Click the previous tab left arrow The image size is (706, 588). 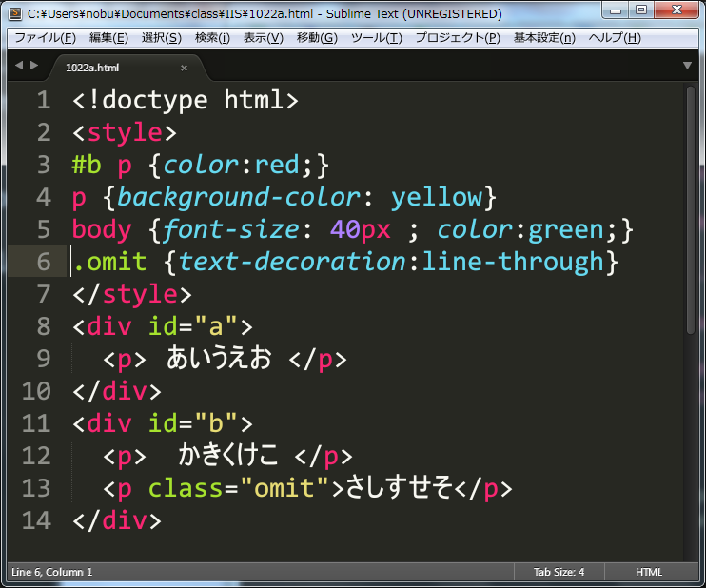click(x=19, y=66)
